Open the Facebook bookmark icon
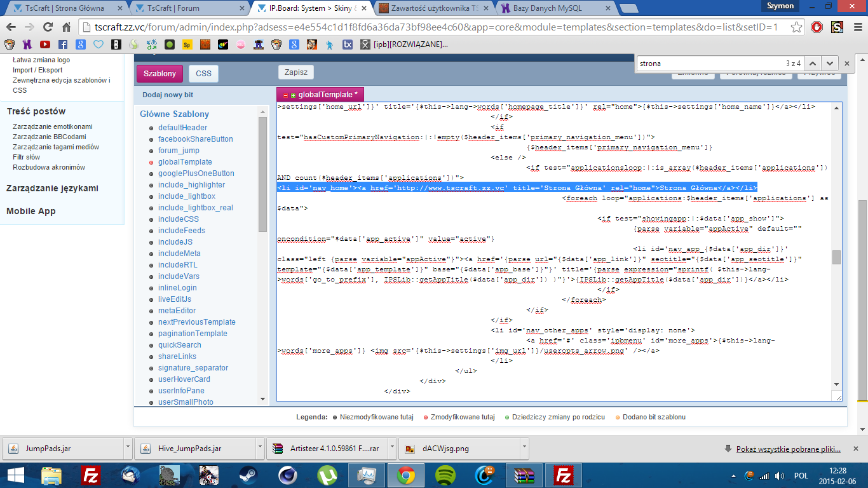Screen dimensions: 868x488 63,44
